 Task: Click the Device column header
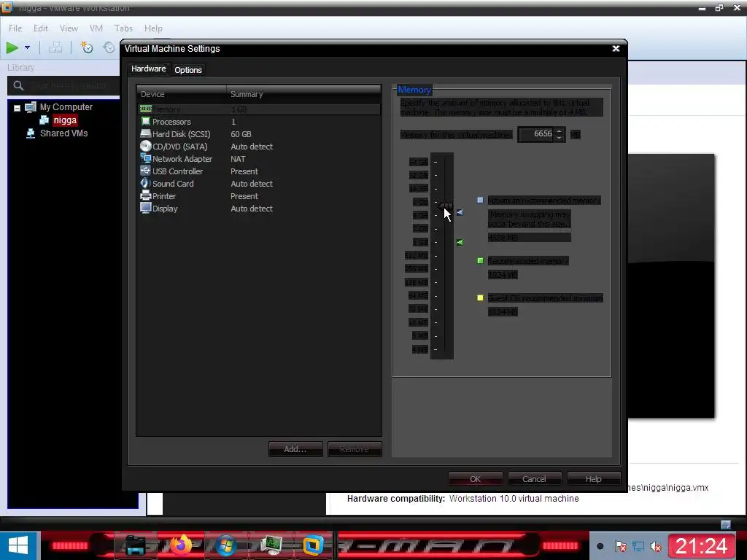182,94
